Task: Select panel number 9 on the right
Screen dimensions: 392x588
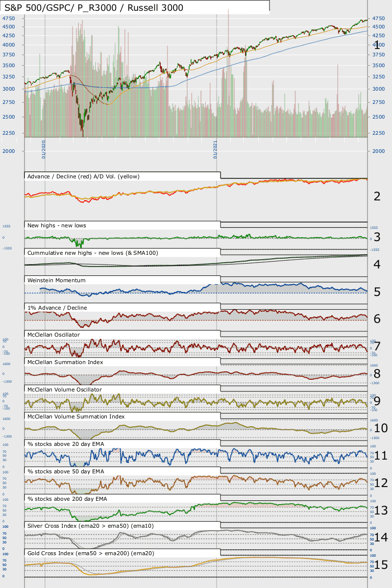Action: coord(377,401)
